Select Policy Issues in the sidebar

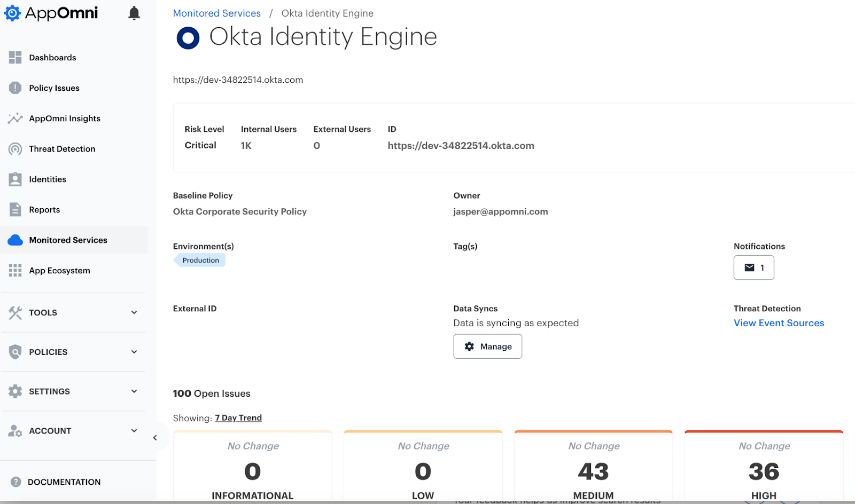point(54,88)
